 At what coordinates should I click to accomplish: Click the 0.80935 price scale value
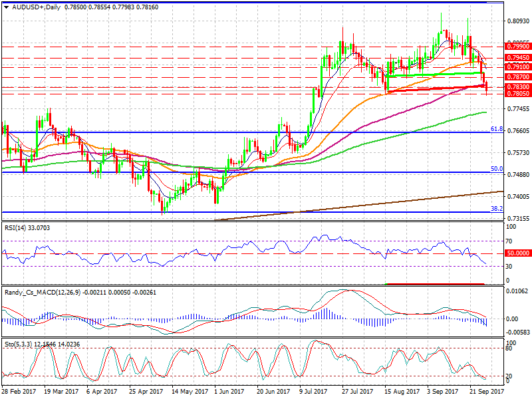click(517, 21)
